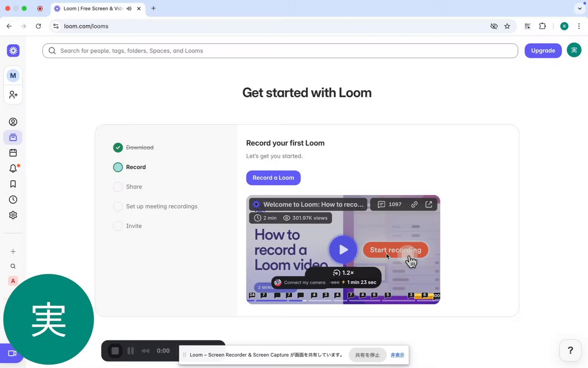The image size is (588, 368).
Task: Click the comment marker labeled 5
Action: coord(388,295)
